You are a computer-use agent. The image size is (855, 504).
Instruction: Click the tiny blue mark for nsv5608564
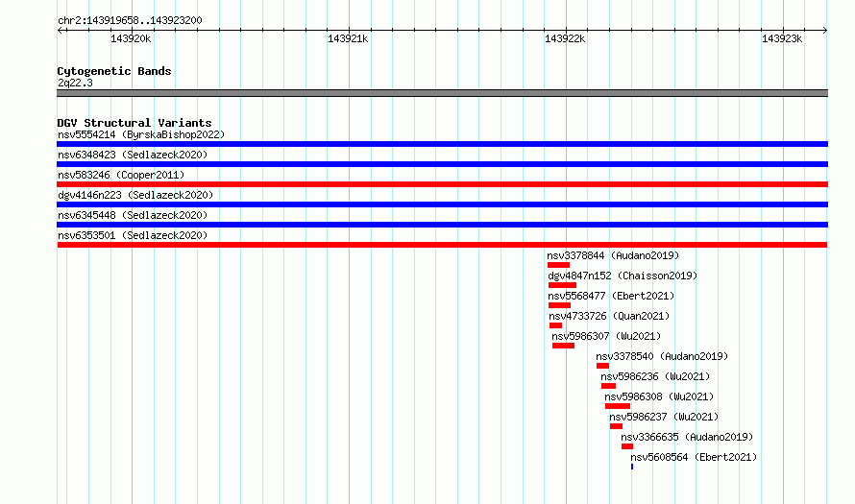point(632,467)
